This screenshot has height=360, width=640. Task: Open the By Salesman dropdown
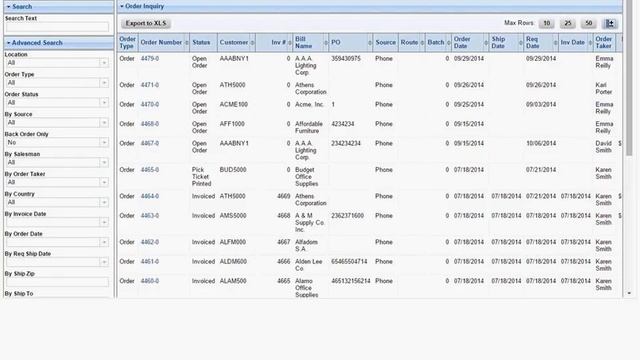(104, 162)
